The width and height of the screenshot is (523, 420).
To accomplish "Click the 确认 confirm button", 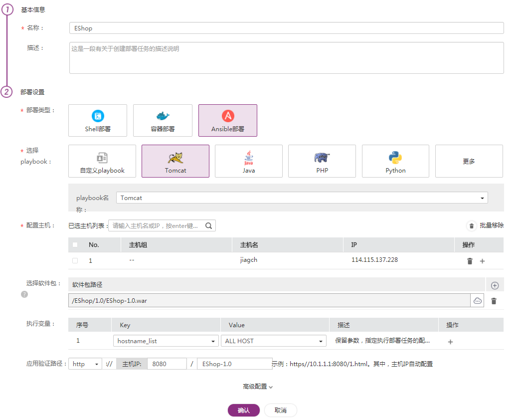I will pyautogui.click(x=243, y=411).
